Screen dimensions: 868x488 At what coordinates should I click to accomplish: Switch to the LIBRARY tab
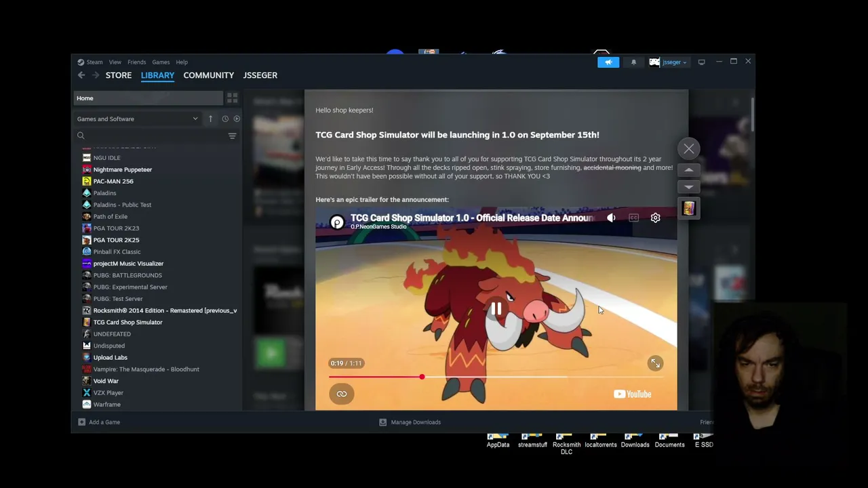(x=157, y=75)
